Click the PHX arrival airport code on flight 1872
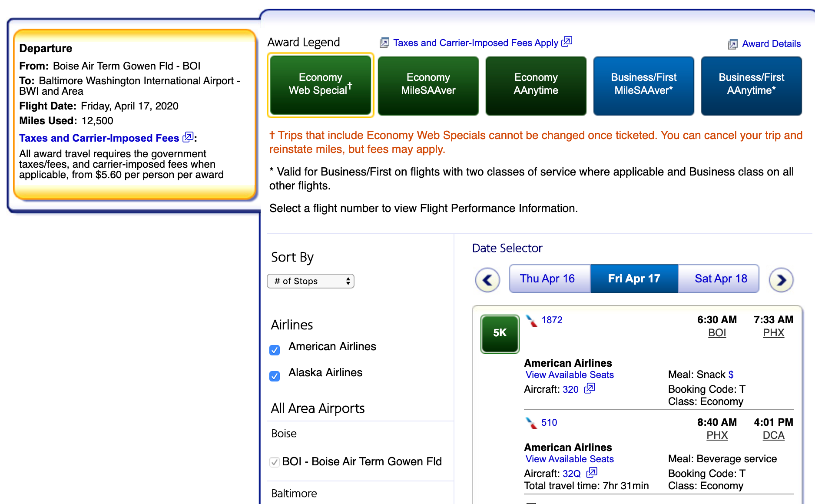Viewport: 815px width, 504px height. (773, 333)
